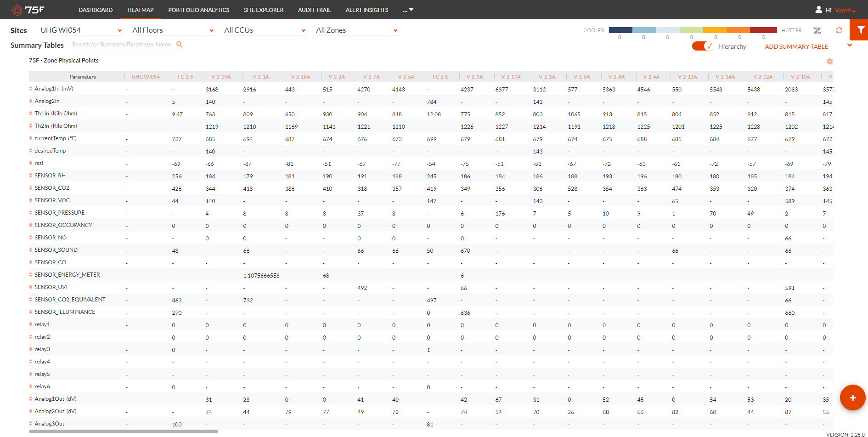Image resolution: width=868 pixels, height=437 pixels.
Task: Click sort handle icon for Analog1Out row
Action: click(31, 399)
